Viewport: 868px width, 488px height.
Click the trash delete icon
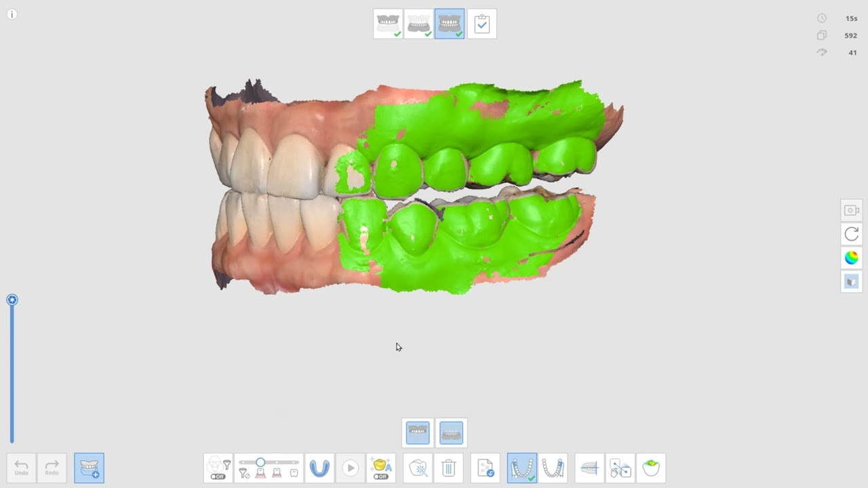(448, 468)
